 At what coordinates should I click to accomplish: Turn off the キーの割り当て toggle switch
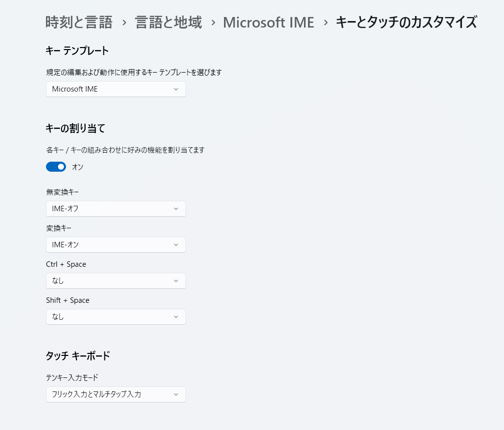pyautogui.click(x=56, y=167)
